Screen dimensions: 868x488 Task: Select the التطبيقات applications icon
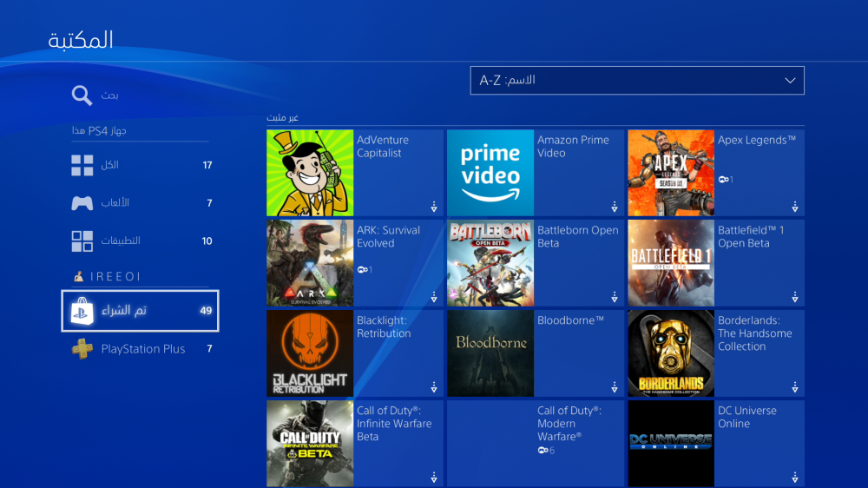82,241
